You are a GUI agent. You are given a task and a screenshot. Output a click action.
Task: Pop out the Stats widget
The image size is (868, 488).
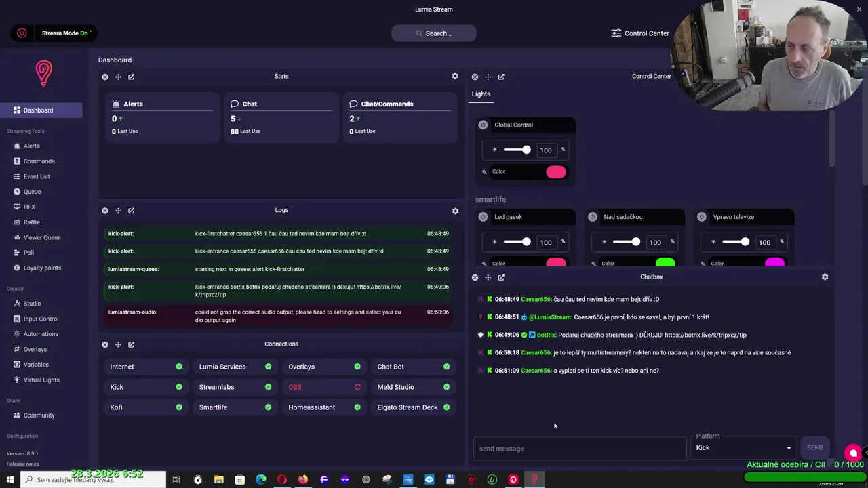(131, 77)
